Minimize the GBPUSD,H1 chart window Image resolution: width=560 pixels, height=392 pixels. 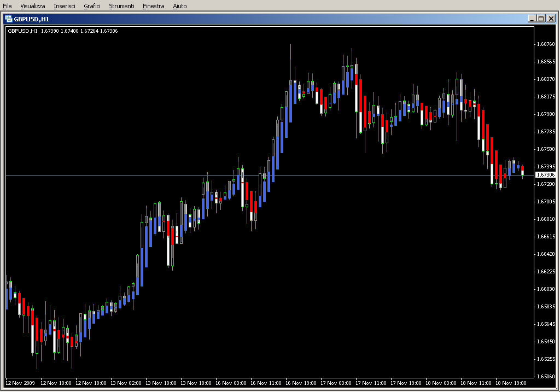[x=532, y=19]
